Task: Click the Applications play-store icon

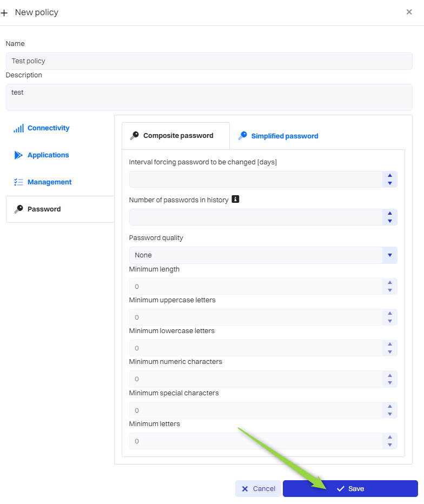Action: click(18, 155)
